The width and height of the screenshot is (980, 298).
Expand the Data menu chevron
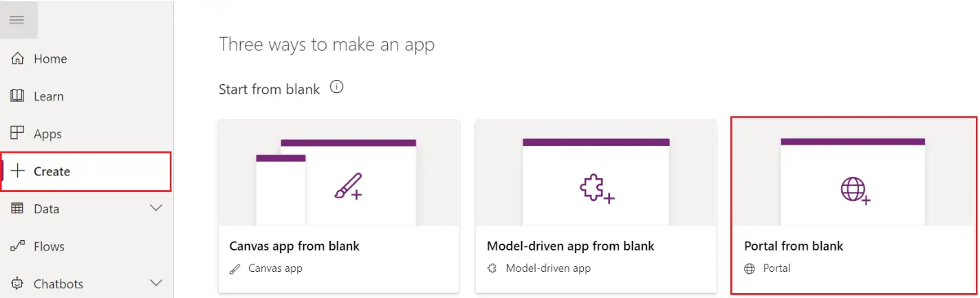click(x=156, y=208)
